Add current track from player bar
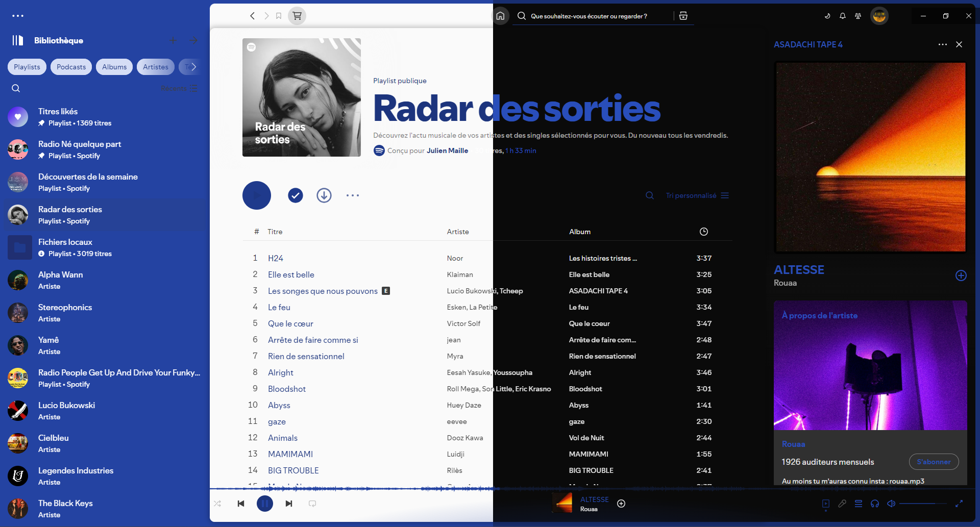 (x=621, y=504)
